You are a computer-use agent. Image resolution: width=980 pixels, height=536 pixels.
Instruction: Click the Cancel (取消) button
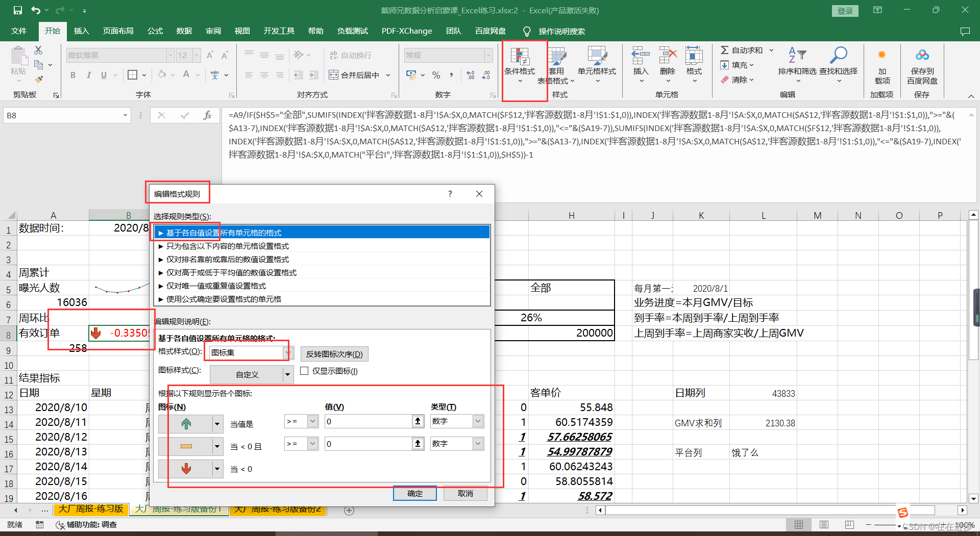pyautogui.click(x=465, y=494)
